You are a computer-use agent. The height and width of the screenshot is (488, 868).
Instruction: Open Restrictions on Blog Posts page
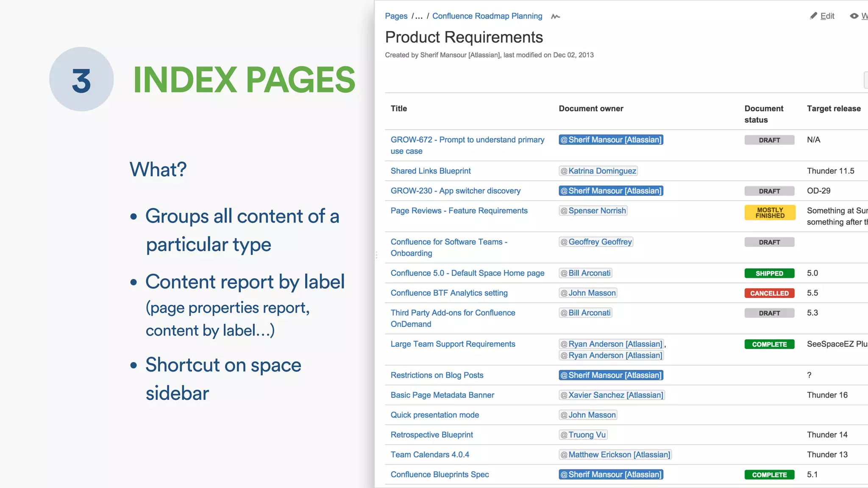[437, 375]
